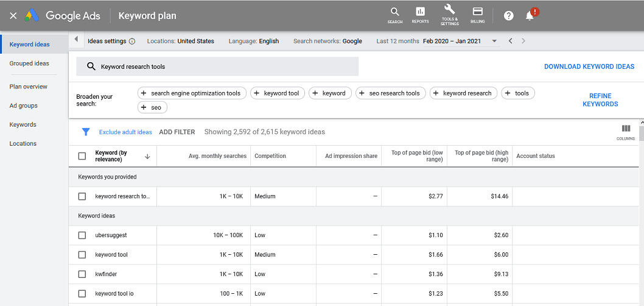The width and height of the screenshot is (644, 306).
Task: Sort by Keyword relevance arrow
Action: click(x=148, y=156)
